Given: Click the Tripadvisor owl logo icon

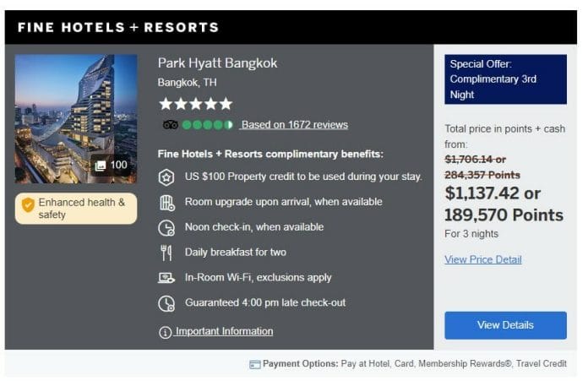Looking at the screenshot, I should click(x=171, y=125).
